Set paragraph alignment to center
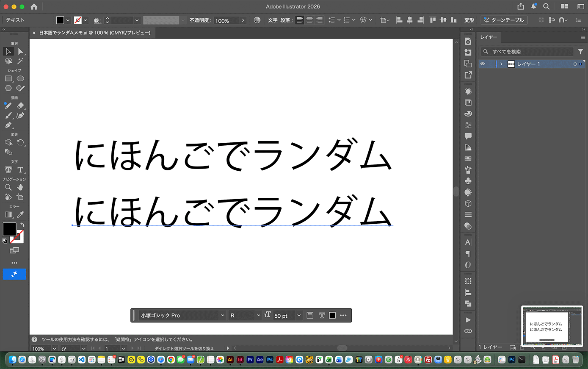This screenshot has height=369, width=588. click(309, 20)
